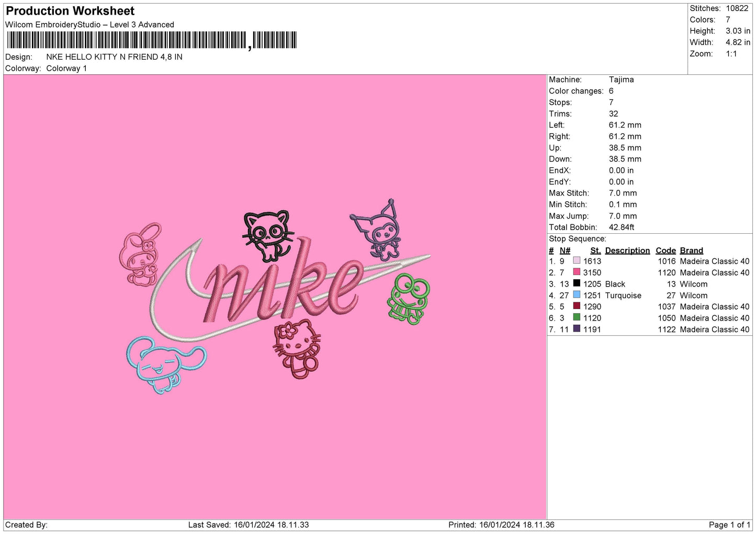Click the blue Cinnamoroll figure

[166, 365]
